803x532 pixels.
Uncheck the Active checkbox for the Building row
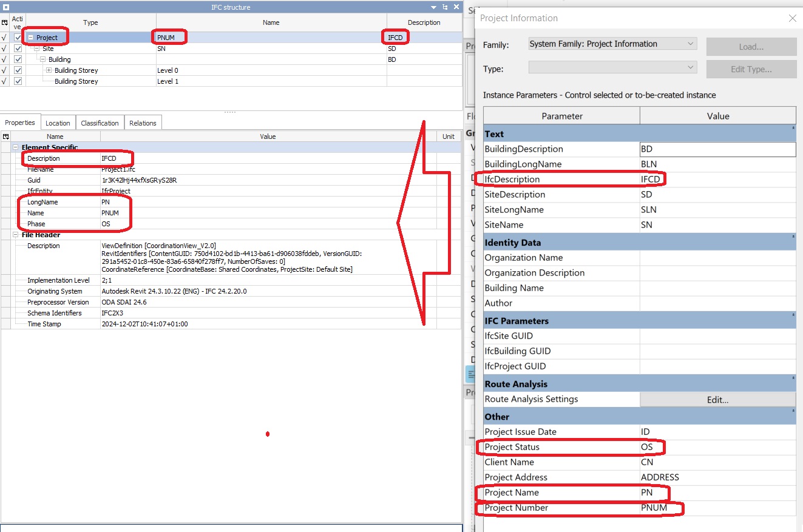(18, 59)
